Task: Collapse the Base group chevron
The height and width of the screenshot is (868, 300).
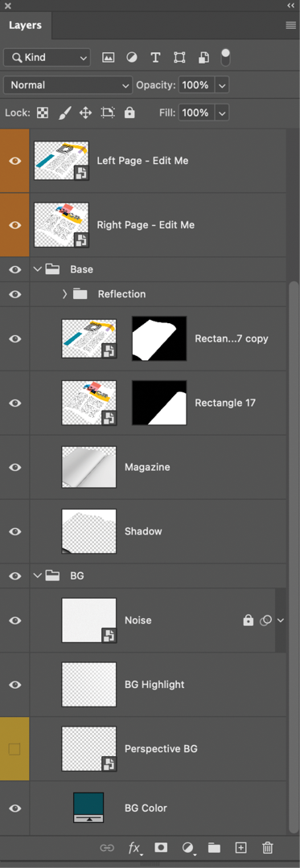Action: [38, 269]
